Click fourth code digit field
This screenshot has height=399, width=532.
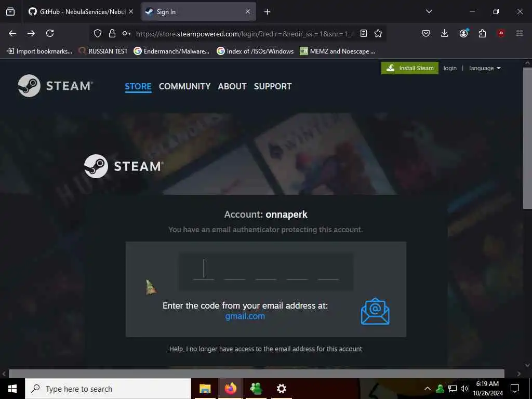tap(297, 270)
